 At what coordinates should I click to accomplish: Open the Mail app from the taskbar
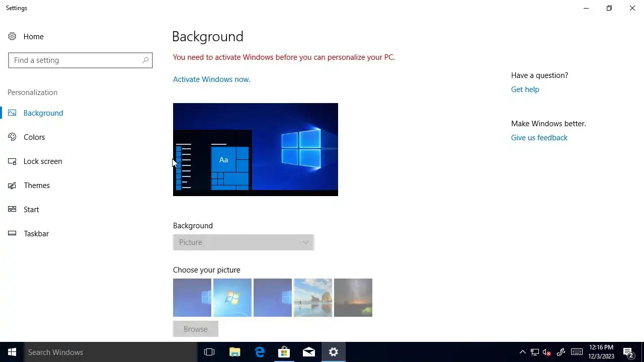tap(309, 352)
